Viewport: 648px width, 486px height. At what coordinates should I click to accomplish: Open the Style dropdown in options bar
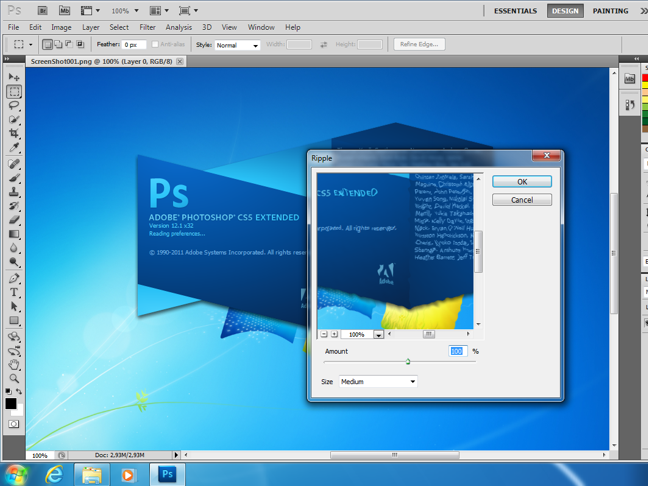tap(238, 45)
